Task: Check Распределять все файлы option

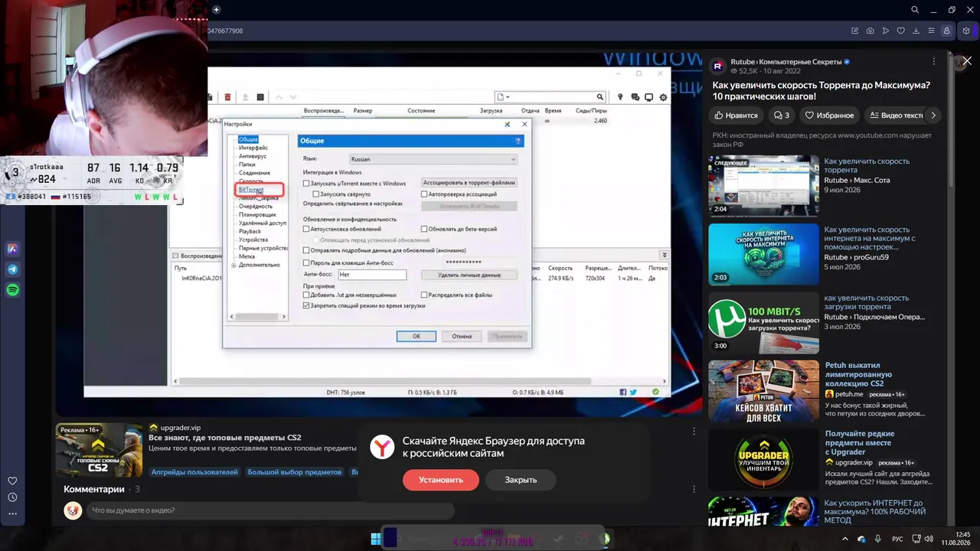Action: click(424, 295)
